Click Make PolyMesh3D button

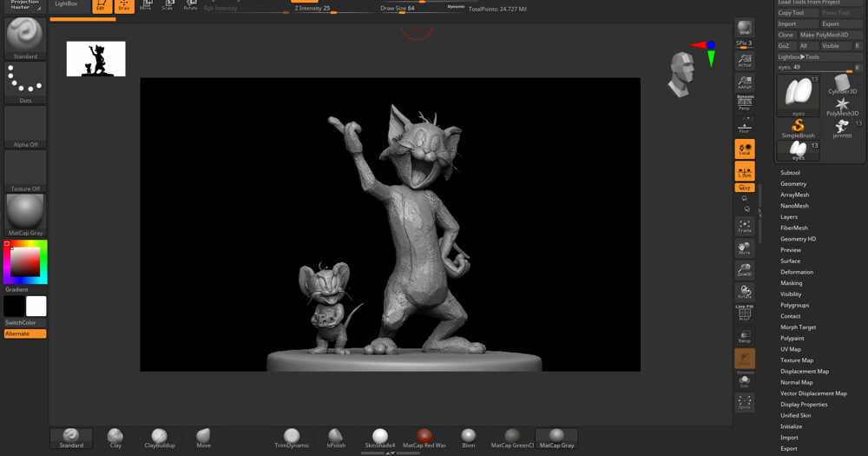click(830, 35)
